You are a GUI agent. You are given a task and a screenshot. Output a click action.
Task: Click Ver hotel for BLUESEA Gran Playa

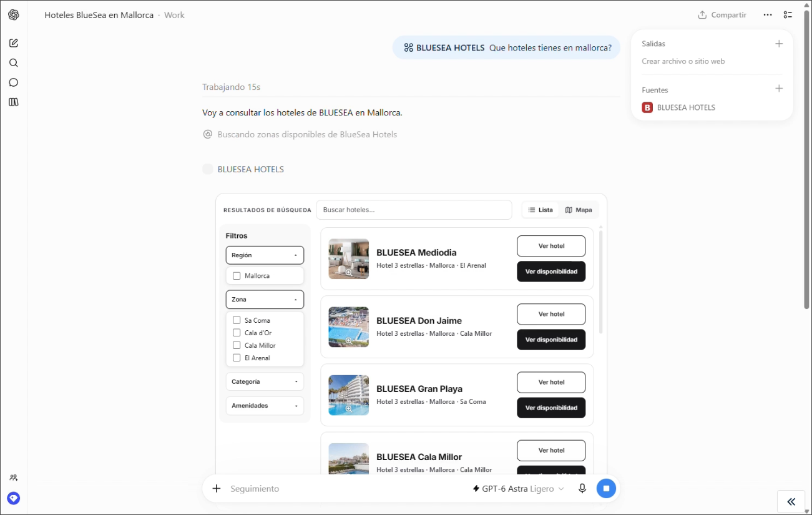click(551, 382)
